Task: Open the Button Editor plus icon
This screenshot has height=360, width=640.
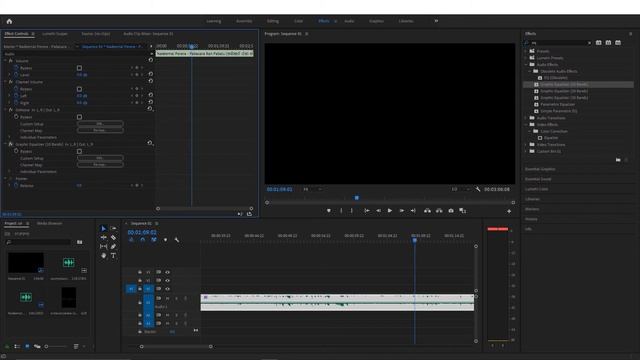Action: click(509, 211)
